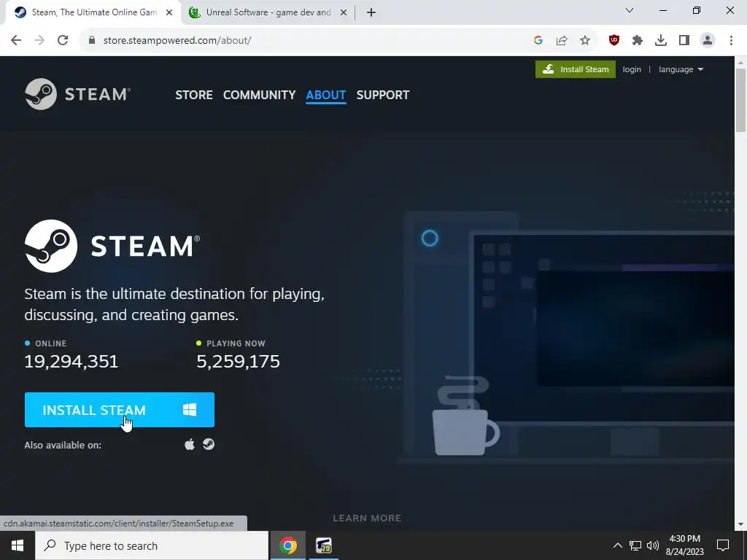Open the tab search chevron
747x560 pixels.
(630, 10)
